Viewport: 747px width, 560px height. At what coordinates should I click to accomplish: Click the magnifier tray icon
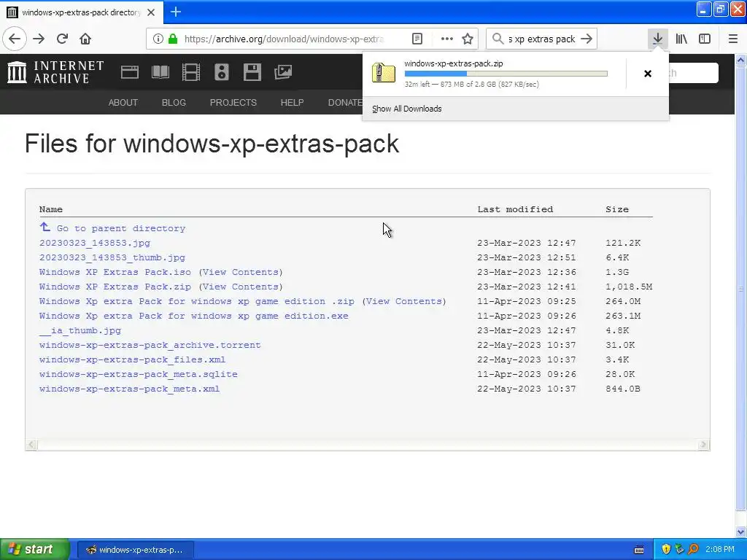point(693,550)
